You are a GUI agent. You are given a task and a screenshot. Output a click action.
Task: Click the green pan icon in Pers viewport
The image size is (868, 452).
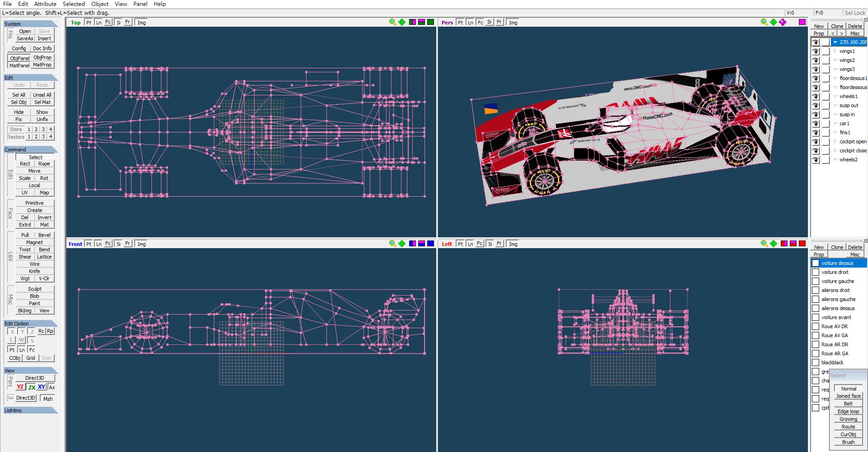(x=774, y=22)
